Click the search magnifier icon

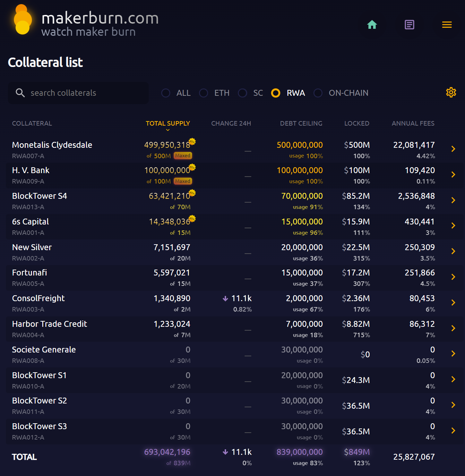20,93
